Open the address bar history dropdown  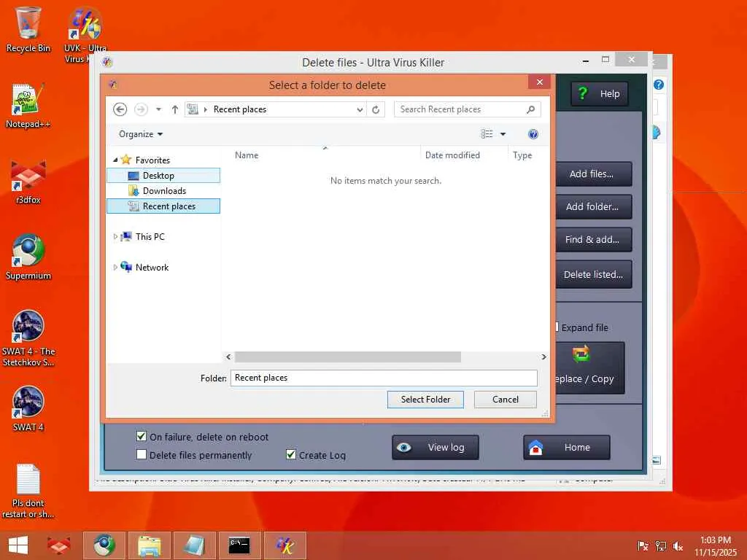click(360, 109)
